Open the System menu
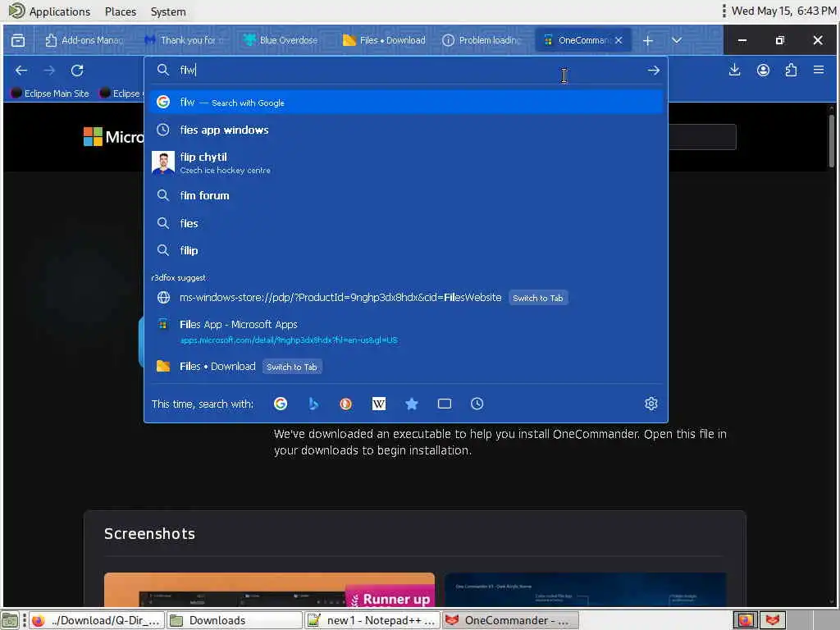The width and height of the screenshot is (840, 630). 168,11
